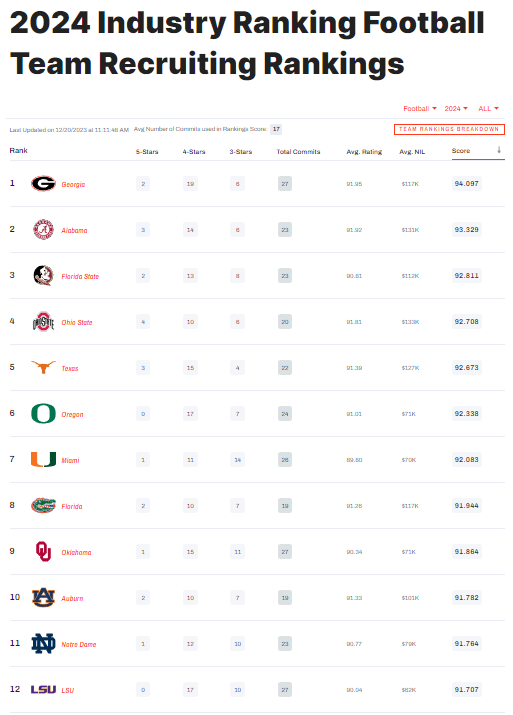Click the Florida Gators logo
Viewport: 513px width, 715px height.
(43, 505)
